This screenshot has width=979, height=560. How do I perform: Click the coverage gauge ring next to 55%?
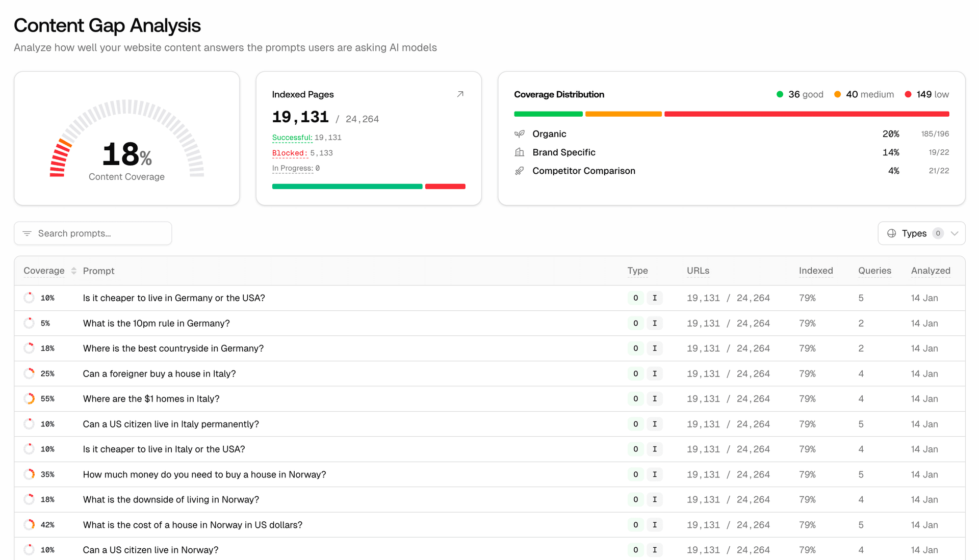point(29,398)
